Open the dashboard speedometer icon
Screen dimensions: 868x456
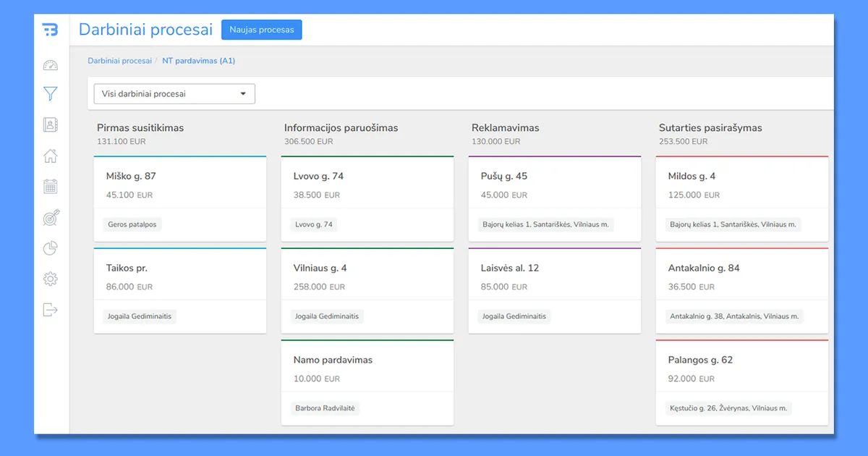coord(50,65)
